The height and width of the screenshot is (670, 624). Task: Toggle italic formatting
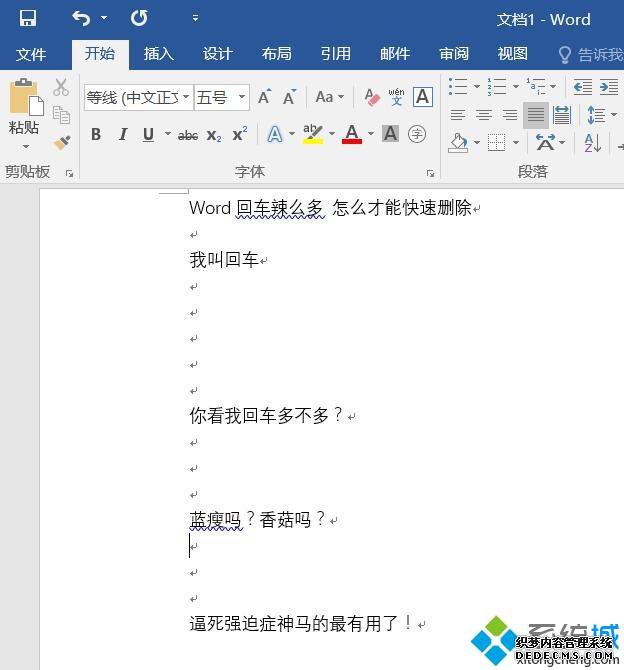[x=123, y=135]
